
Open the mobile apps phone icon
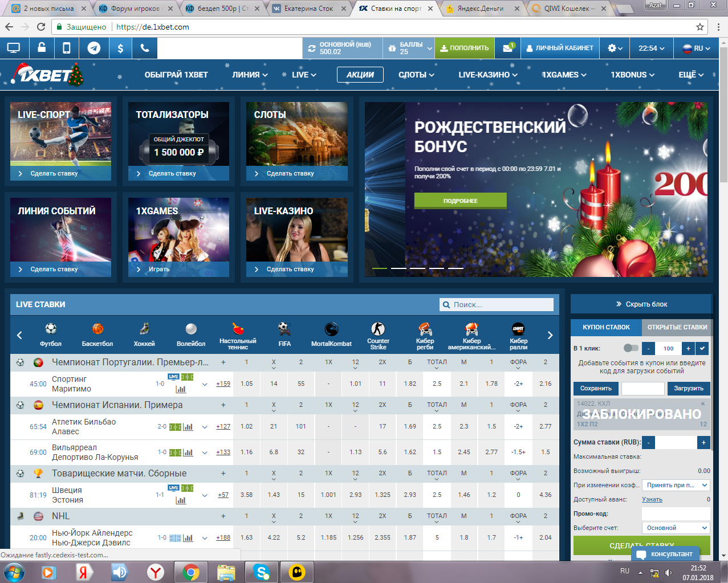(x=67, y=48)
